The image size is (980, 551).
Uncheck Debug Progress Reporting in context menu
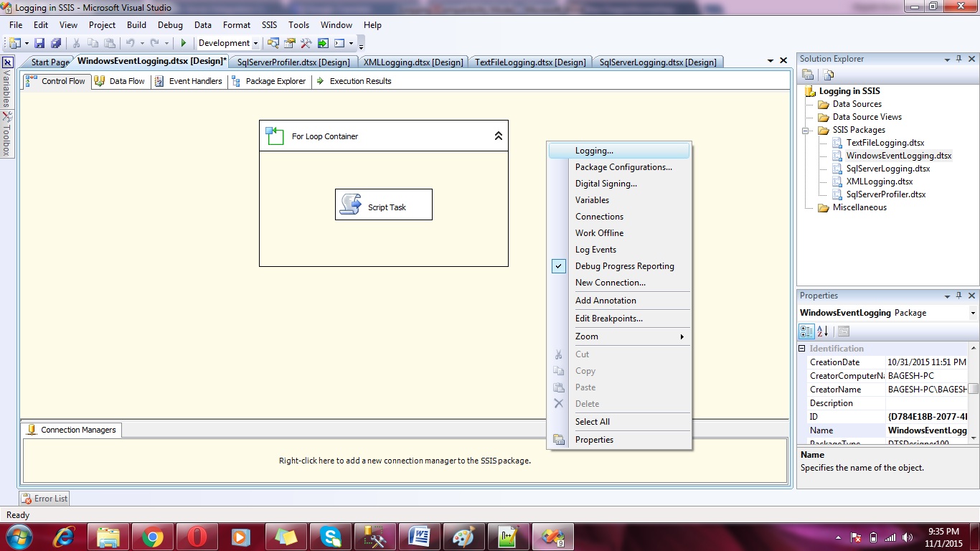pyautogui.click(x=624, y=266)
